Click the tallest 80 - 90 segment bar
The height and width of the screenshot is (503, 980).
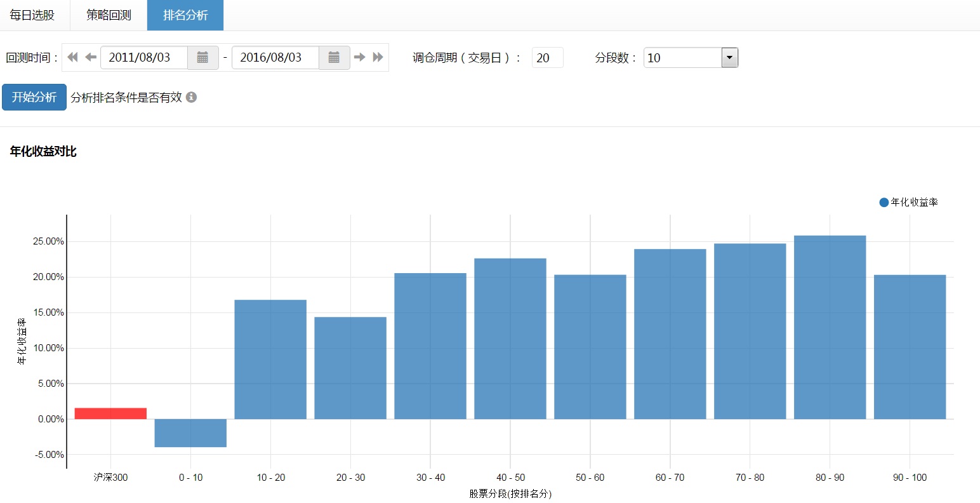click(x=830, y=327)
